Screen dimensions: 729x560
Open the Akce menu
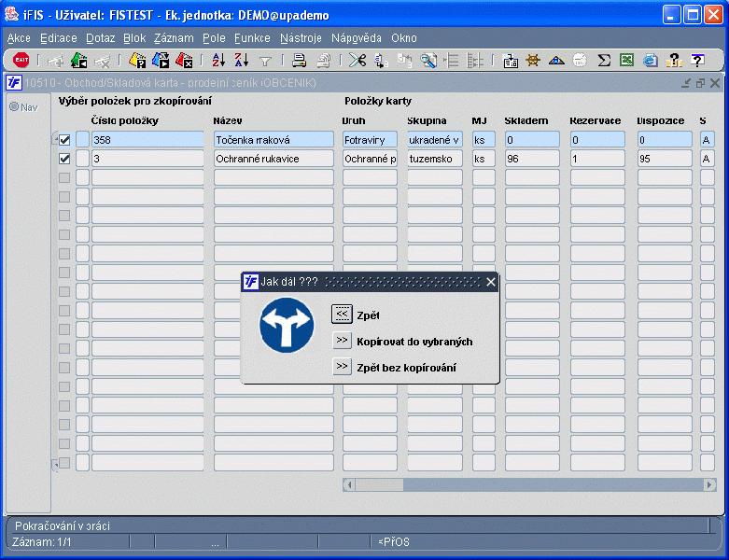click(19, 38)
